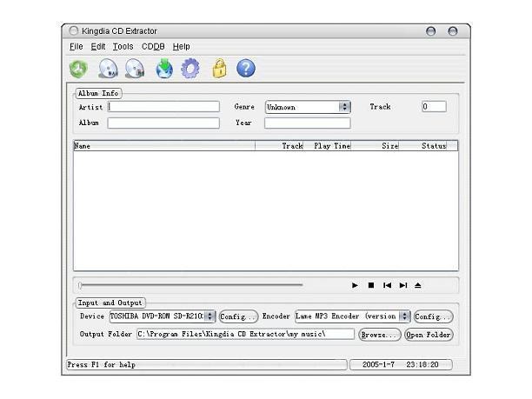Click the playback position slider thumb
The width and height of the screenshot is (532, 399).
pyautogui.click(x=80, y=285)
